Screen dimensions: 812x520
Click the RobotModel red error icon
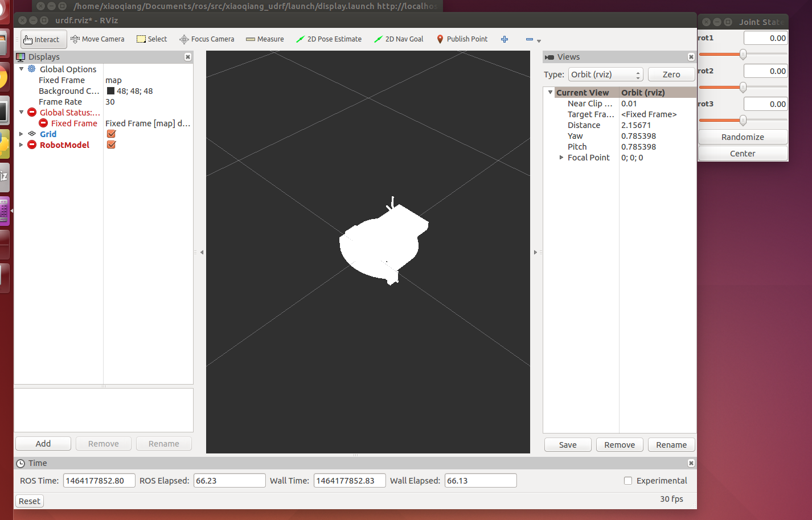coord(32,145)
